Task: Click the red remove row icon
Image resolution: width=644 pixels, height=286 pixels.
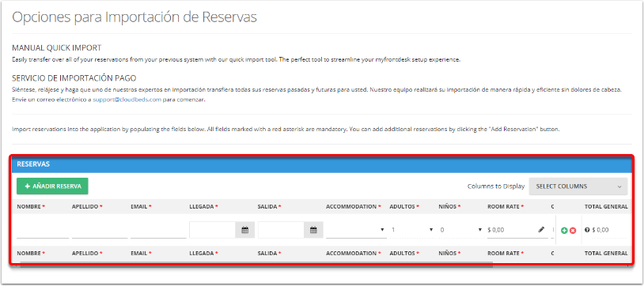Action: [x=573, y=231]
